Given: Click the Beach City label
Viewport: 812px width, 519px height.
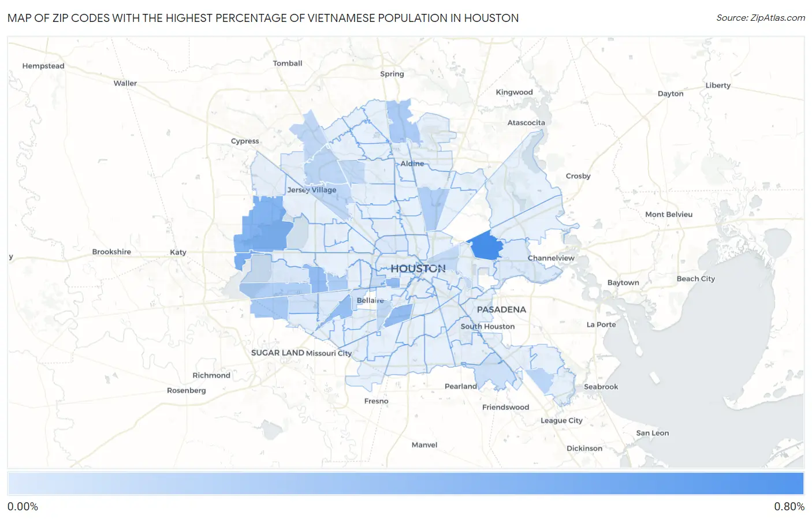Looking at the screenshot, I should pos(696,279).
